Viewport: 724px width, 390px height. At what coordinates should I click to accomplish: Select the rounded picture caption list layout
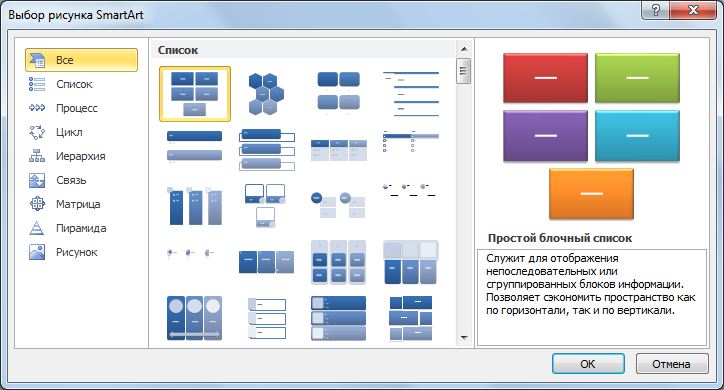point(338,92)
